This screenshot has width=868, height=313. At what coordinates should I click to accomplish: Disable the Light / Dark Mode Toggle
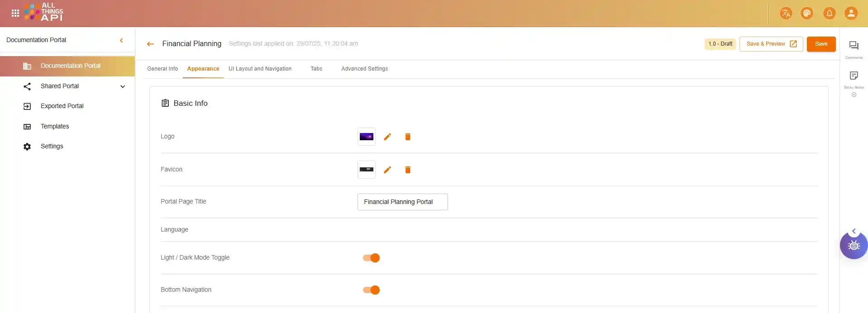371,258
